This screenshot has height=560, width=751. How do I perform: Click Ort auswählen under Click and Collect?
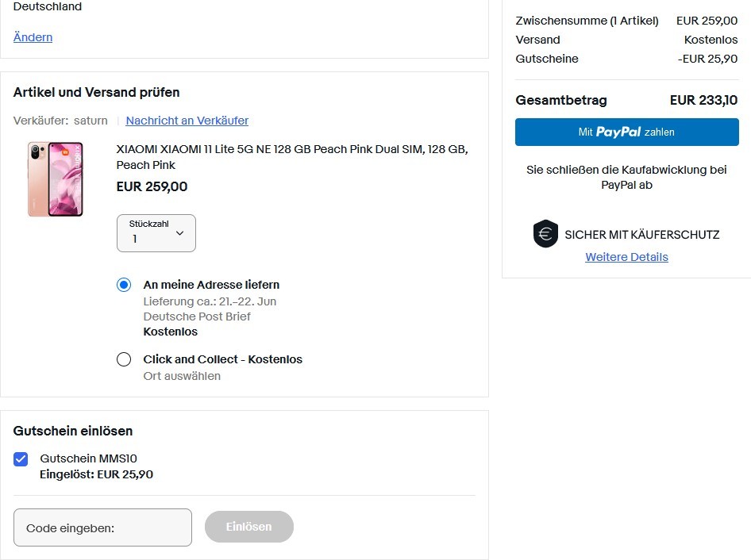pyautogui.click(x=182, y=376)
